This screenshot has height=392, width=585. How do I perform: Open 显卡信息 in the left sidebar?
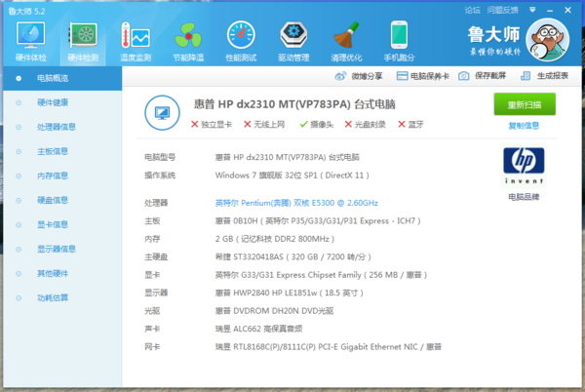tap(53, 224)
